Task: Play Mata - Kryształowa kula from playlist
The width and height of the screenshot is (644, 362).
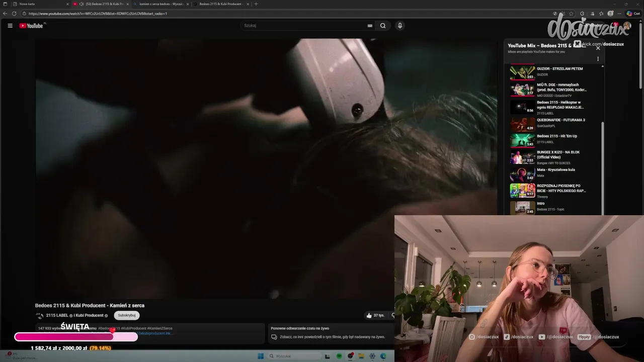Action: point(555,173)
